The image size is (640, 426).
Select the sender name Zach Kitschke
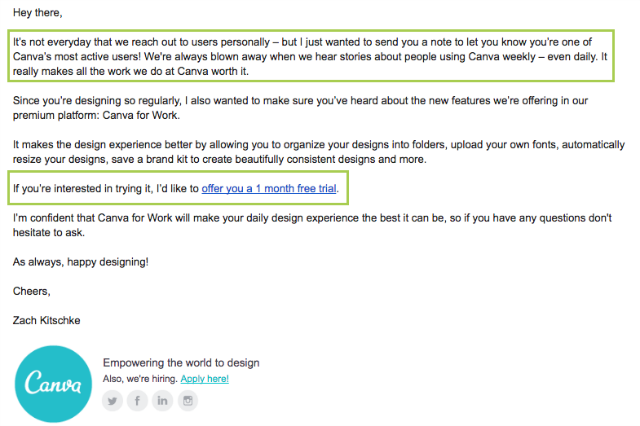click(47, 320)
